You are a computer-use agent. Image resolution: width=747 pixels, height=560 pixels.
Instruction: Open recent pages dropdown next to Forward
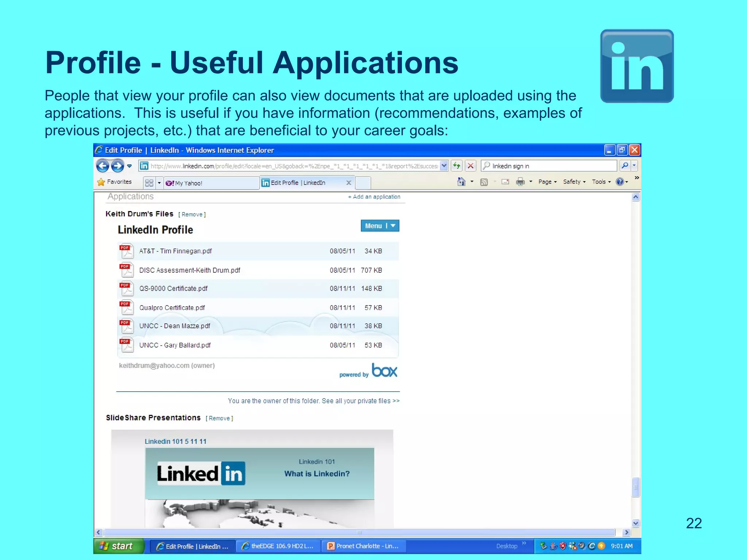pos(129,166)
